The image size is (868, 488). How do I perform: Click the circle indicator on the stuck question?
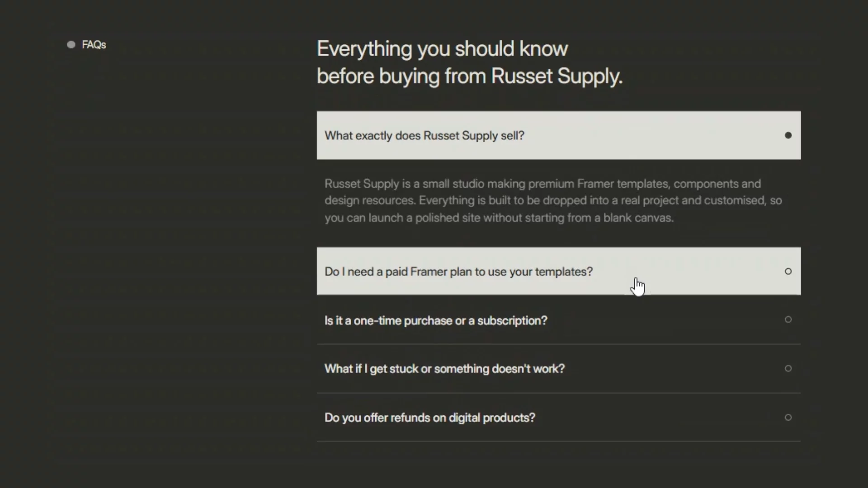coord(788,368)
